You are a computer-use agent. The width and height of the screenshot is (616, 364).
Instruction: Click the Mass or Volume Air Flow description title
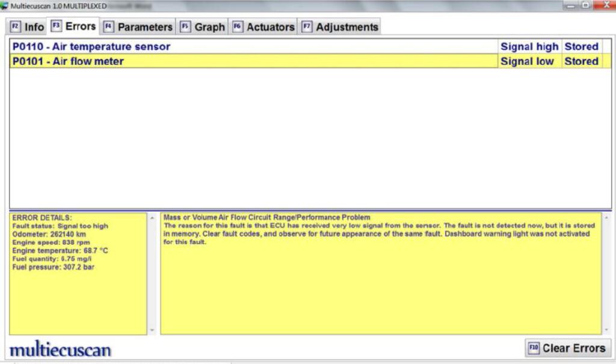[x=266, y=217]
